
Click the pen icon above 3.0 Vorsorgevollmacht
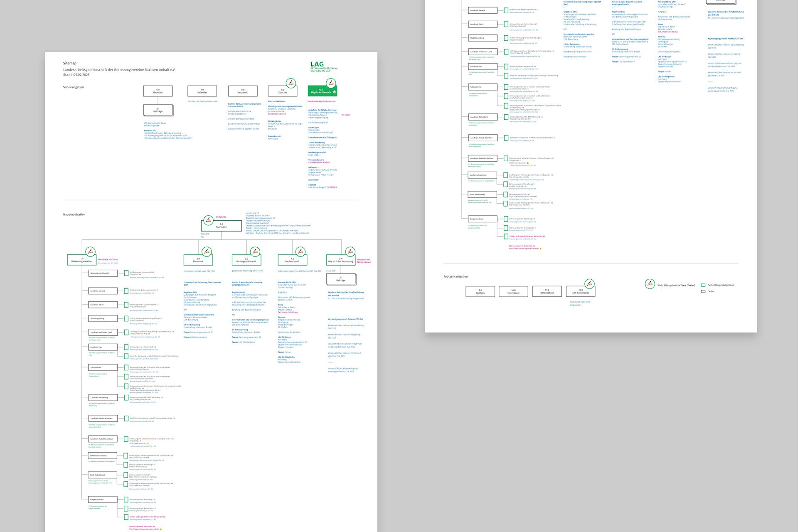255,251
